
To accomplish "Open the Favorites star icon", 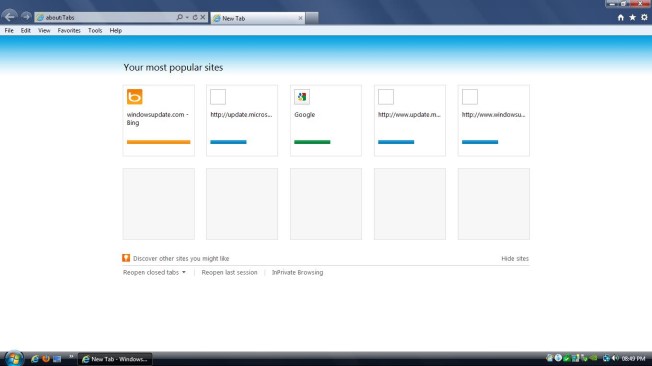I will [x=632, y=17].
